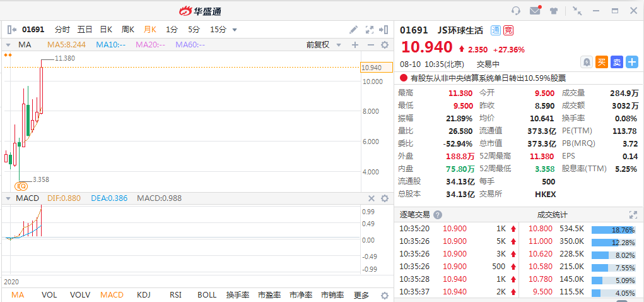Collapse the MA indicator panel arrow
The height and width of the screenshot is (302, 644).
(x=8, y=45)
